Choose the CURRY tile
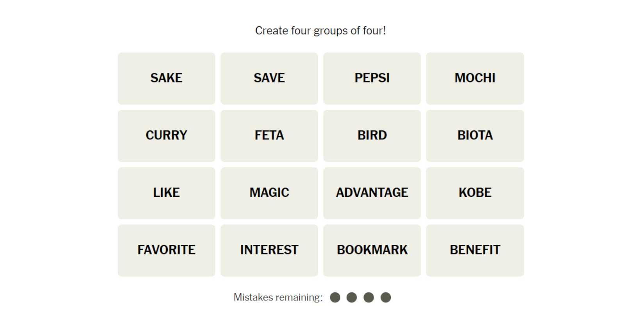 [166, 135]
